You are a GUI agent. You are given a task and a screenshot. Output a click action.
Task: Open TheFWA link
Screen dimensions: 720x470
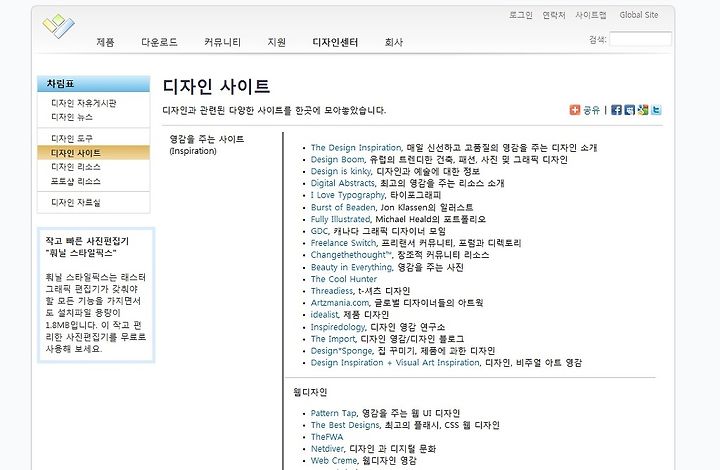click(327, 437)
